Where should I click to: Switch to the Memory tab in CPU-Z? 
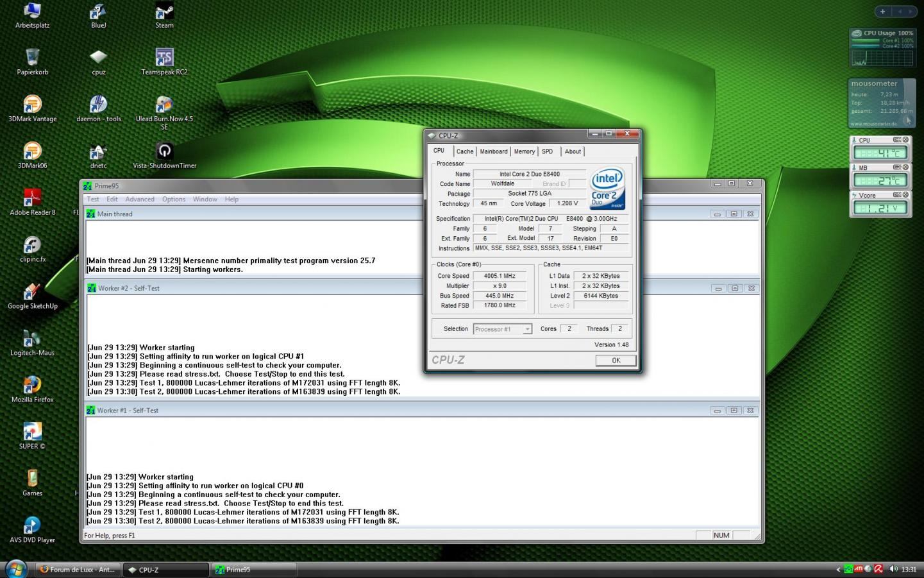tap(525, 151)
